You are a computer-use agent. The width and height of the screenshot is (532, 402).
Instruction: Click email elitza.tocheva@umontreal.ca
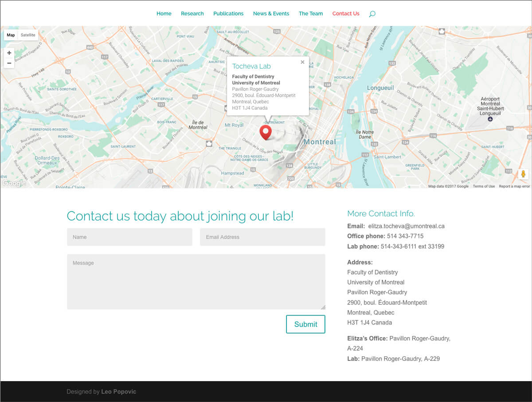tap(406, 226)
